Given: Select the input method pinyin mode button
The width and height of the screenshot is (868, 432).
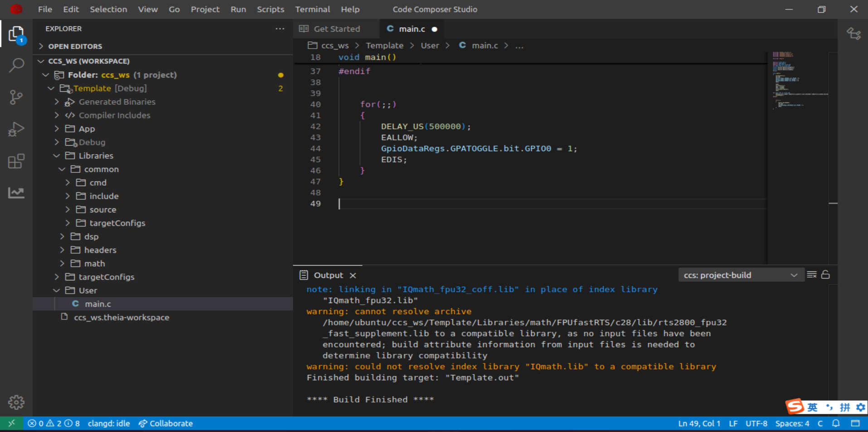Looking at the screenshot, I should (845, 407).
